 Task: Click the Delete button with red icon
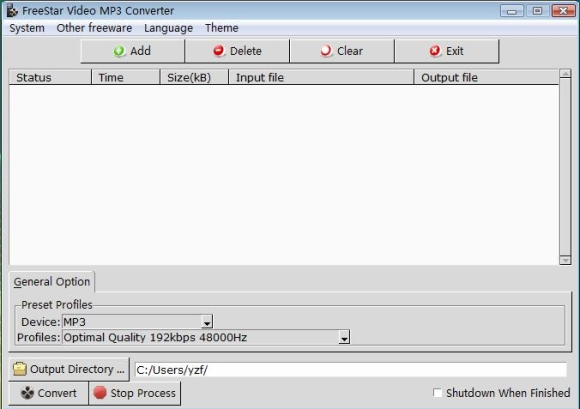click(237, 51)
